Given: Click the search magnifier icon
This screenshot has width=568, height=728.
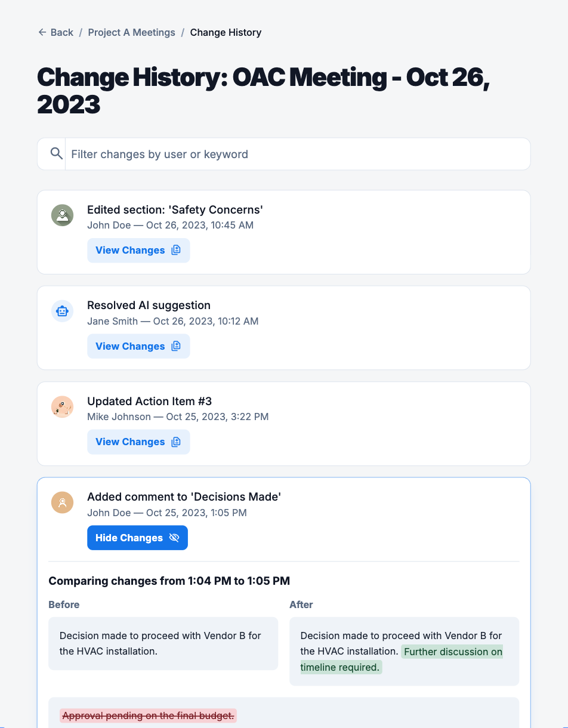Looking at the screenshot, I should (57, 154).
